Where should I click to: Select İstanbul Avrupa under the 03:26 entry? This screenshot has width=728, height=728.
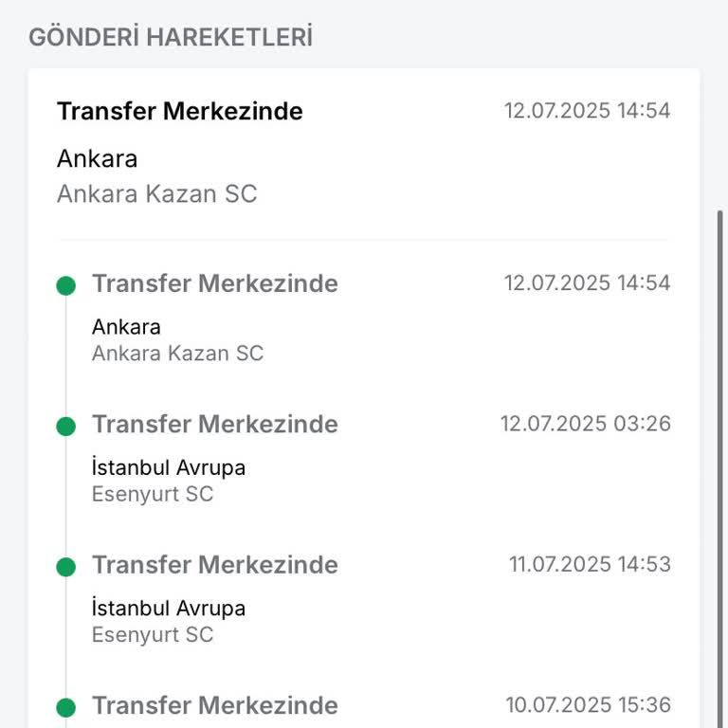coord(169,467)
